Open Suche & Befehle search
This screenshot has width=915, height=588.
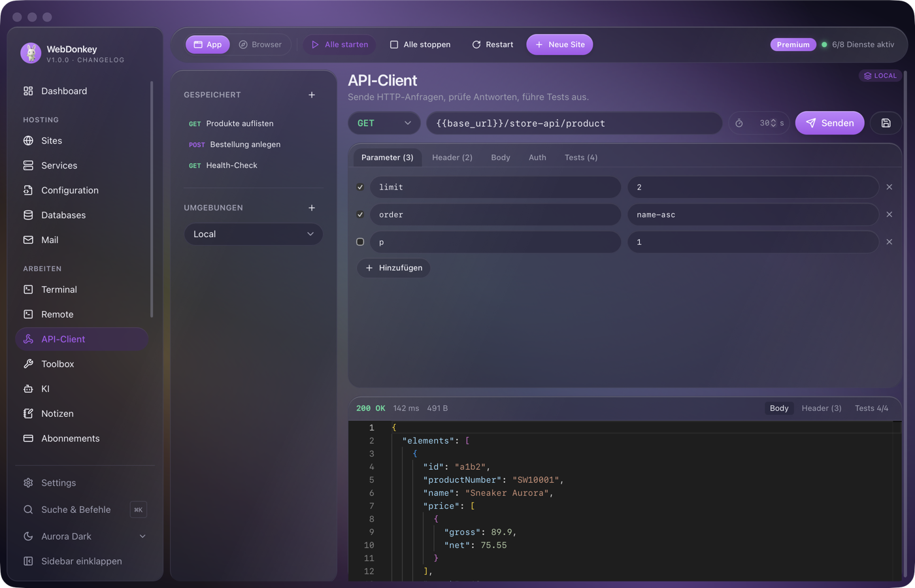(x=85, y=510)
